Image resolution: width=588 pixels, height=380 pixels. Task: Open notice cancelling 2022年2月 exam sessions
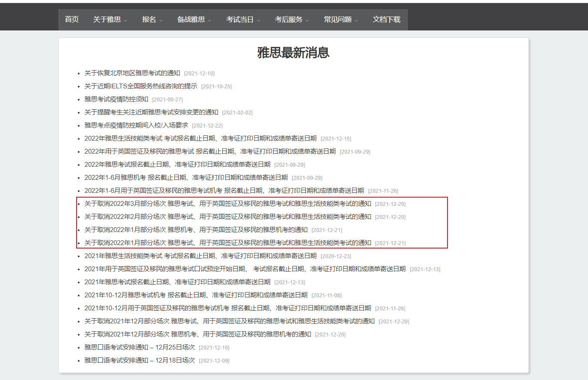point(227,217)
